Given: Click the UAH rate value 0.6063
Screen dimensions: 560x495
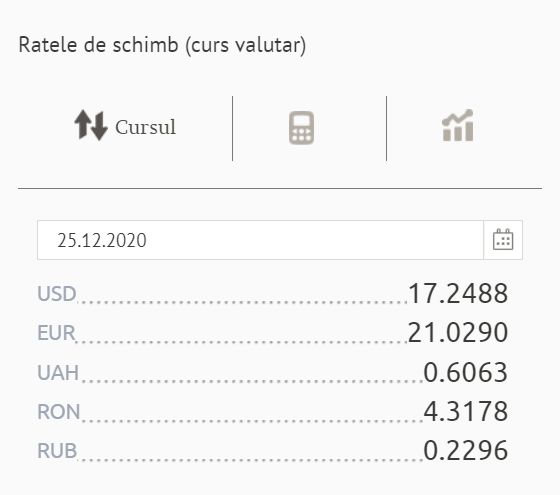Looking at the screenshot, I should tap(466, 372).
